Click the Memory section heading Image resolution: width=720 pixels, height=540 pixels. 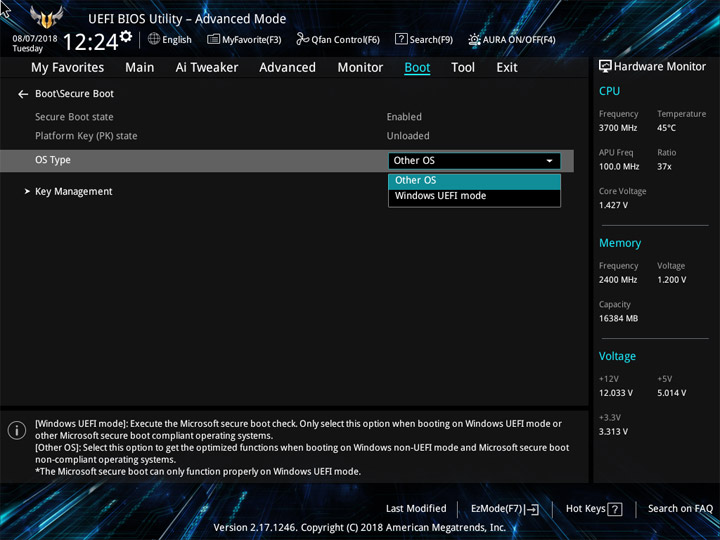pyautogui.click(x=620, y=243)
